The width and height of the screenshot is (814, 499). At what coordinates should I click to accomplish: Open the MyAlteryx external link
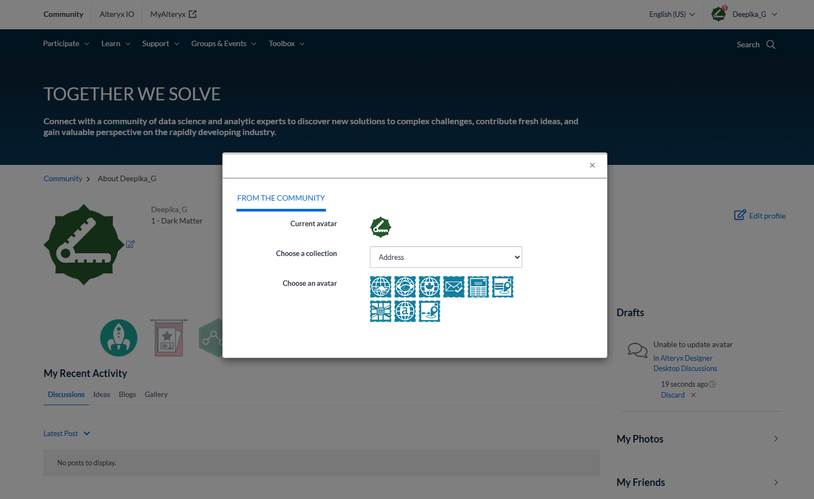click(173, 14)
